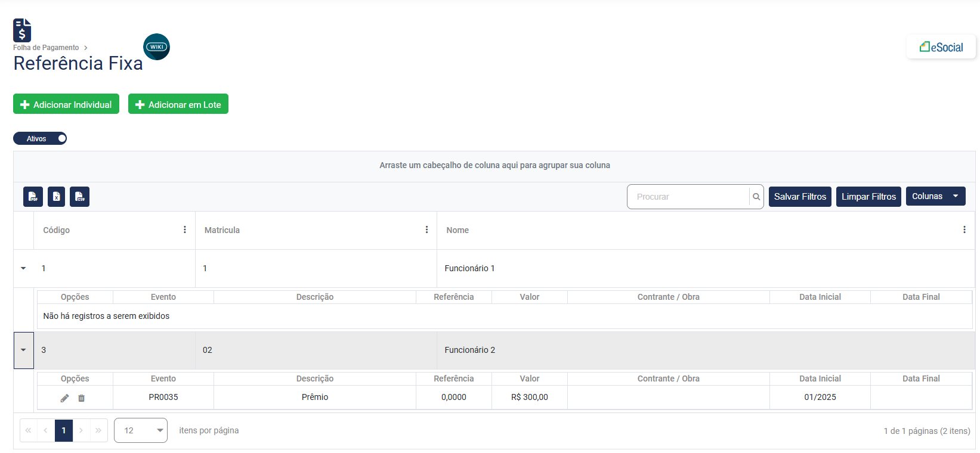980x453 pixels.
Task: Collapse the Funcionário 1 row details
Action: 23,268
